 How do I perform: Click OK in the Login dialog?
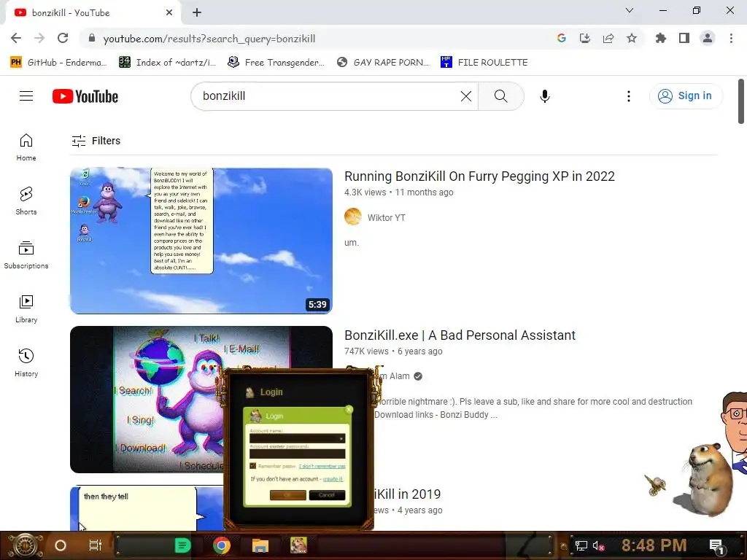click(287, 495)
